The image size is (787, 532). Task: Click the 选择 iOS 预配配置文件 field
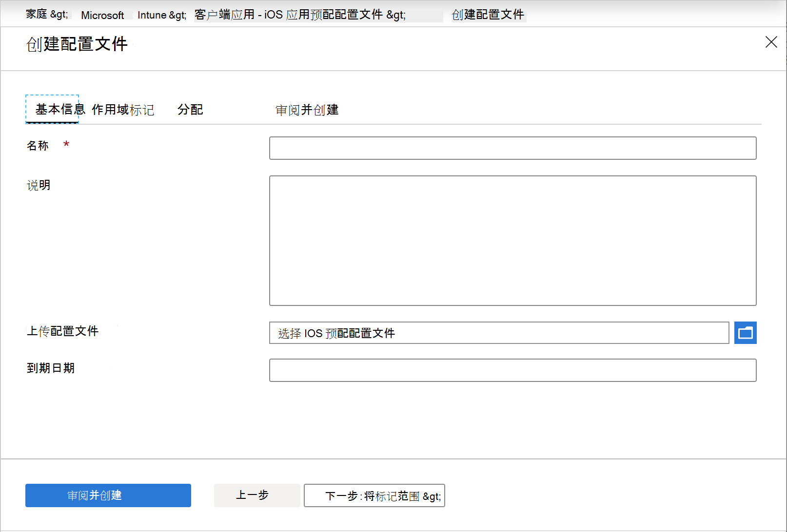[499, 333]
